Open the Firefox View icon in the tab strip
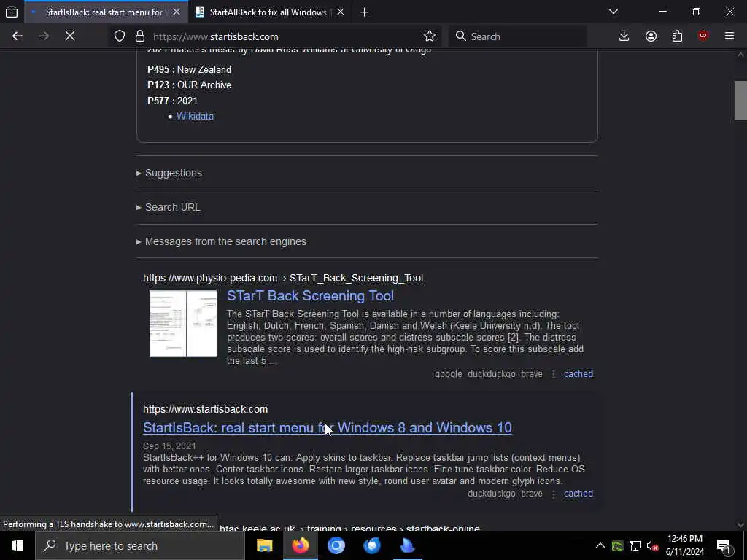The width and height of the screenshot is (747, 560). pyautogui.click(x=12, y=12)
